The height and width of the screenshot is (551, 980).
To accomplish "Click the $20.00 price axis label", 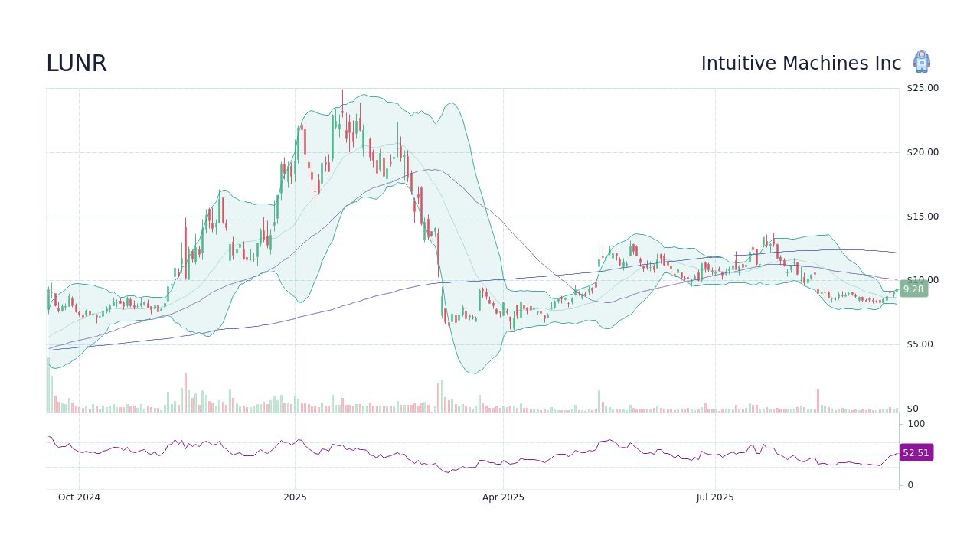I will 923,152.
